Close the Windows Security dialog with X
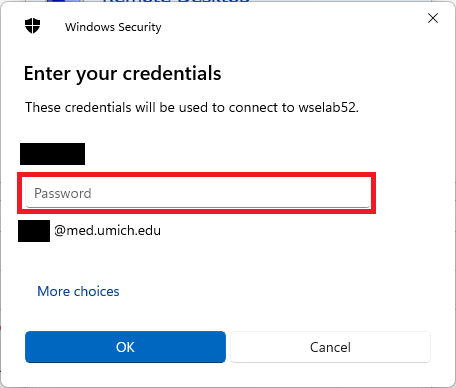456x388 pixels. point(433,18)
